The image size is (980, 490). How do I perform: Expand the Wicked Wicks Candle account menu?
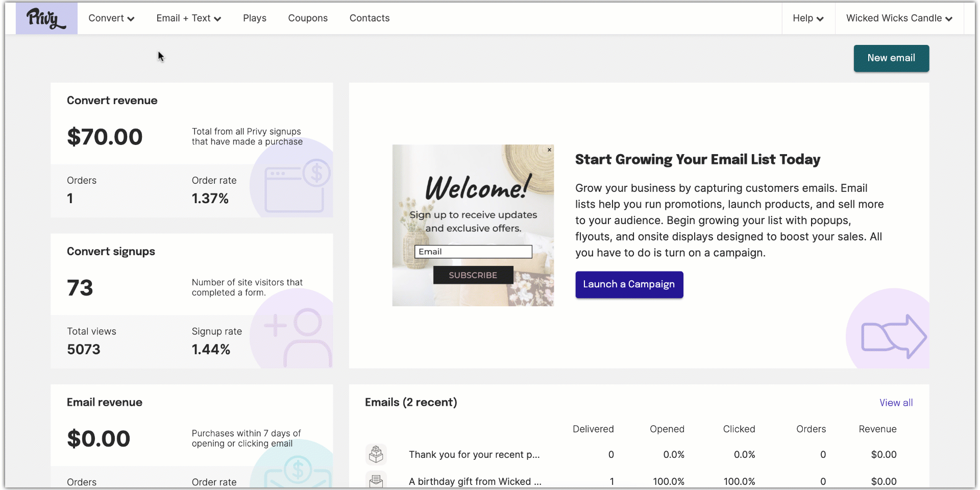pos(899,18)
